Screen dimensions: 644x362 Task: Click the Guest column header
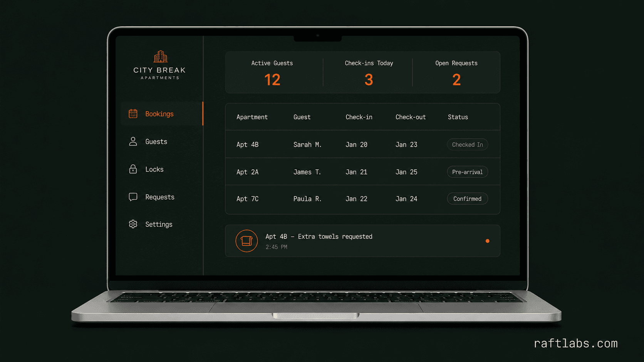pyautogui.click(x=302, y=117)
